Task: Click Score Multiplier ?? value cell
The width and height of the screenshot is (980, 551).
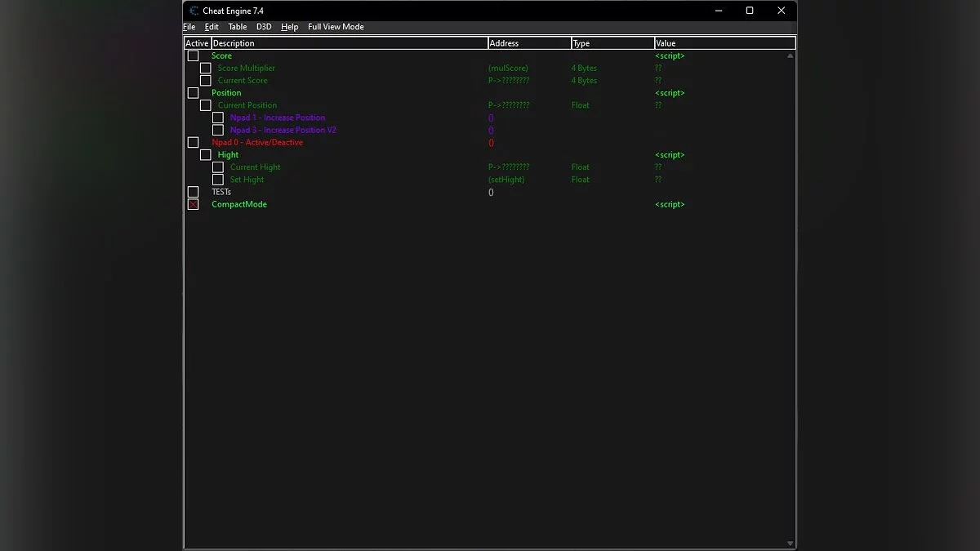Action: [658, 68]
